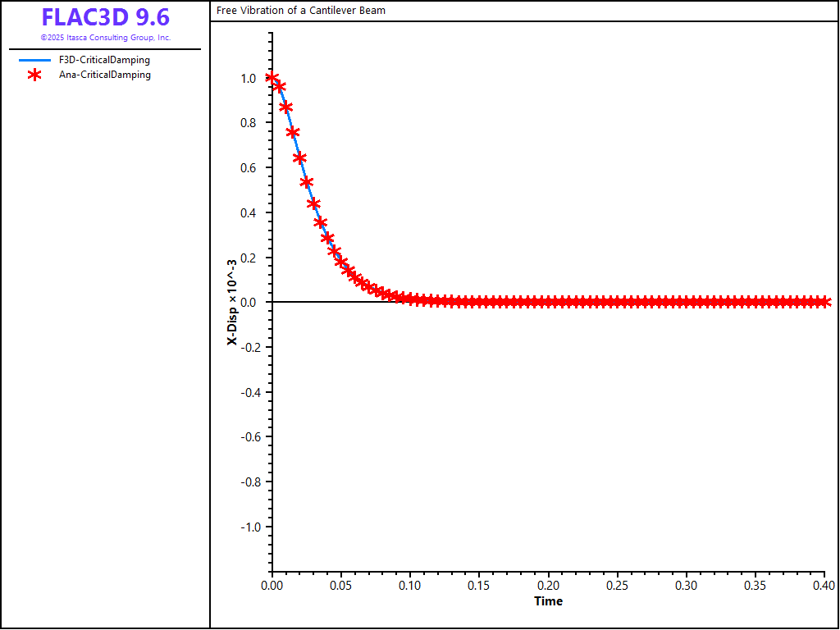840x630 pixels.
Task: Select the F3D-CriticalDamping legend label
Action: click(x=104, y=60)
